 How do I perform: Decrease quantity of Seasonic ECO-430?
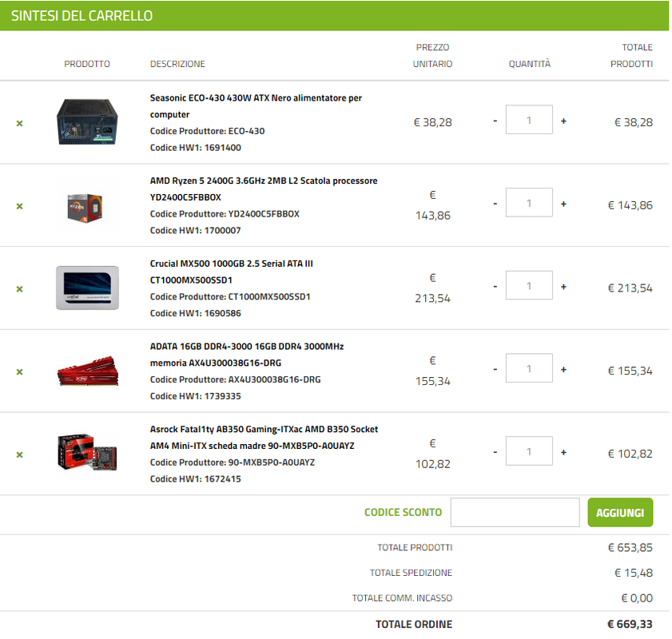point(495,121)
